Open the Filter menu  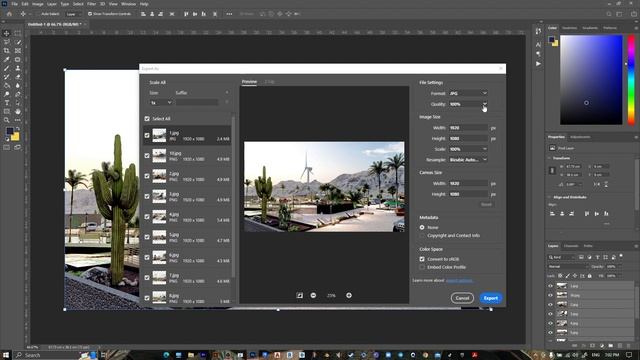coord(91,4)
